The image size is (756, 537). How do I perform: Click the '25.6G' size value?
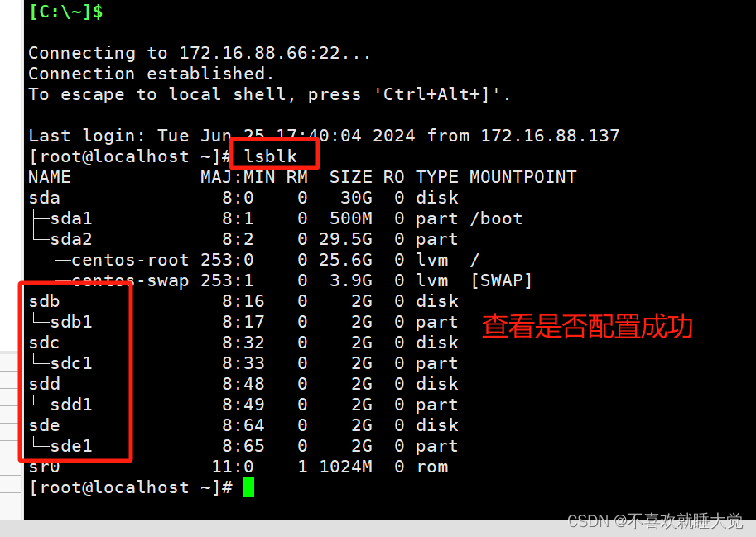345,260
